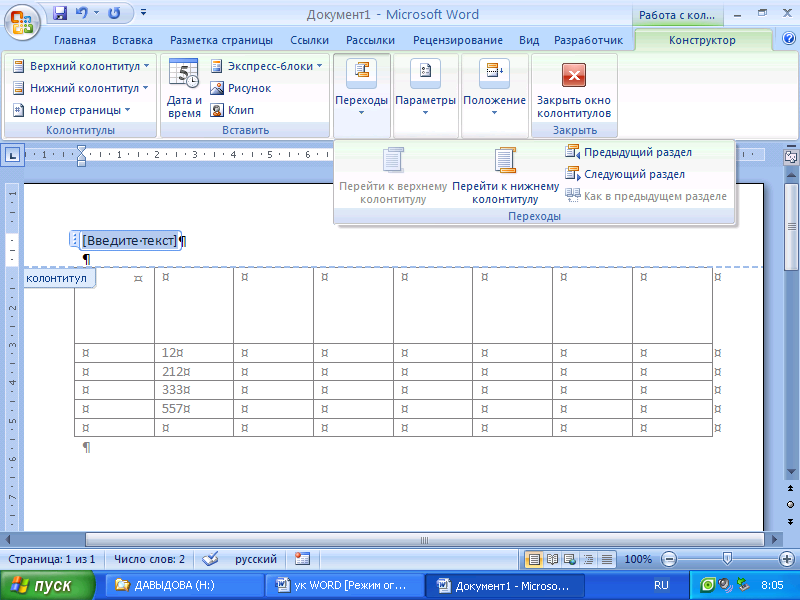Switch to Full Screen Reading view
The width and height of the screenshot is (800, 600).
[x=552, y=560]
